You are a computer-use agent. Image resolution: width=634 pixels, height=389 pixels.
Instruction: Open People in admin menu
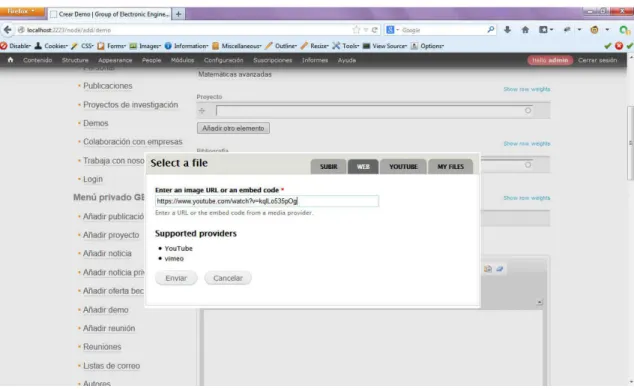[151, 60]
